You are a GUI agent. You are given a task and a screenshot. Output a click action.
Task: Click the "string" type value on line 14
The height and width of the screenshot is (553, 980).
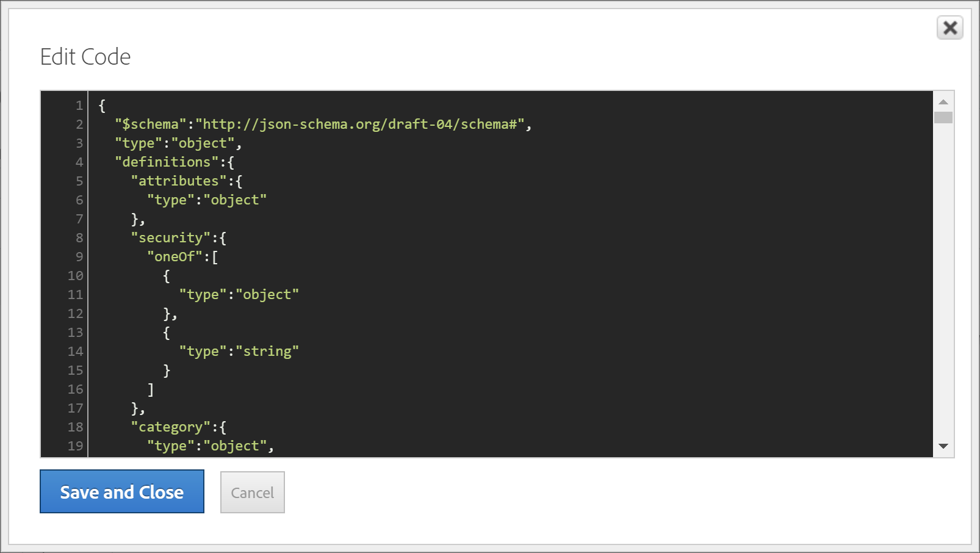click(267, 352)
